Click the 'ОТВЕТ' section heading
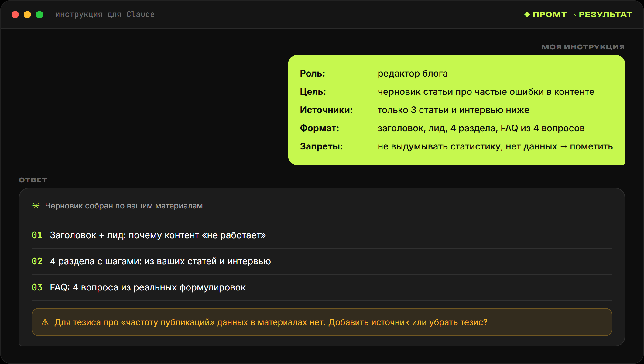 tap(33, 180)
